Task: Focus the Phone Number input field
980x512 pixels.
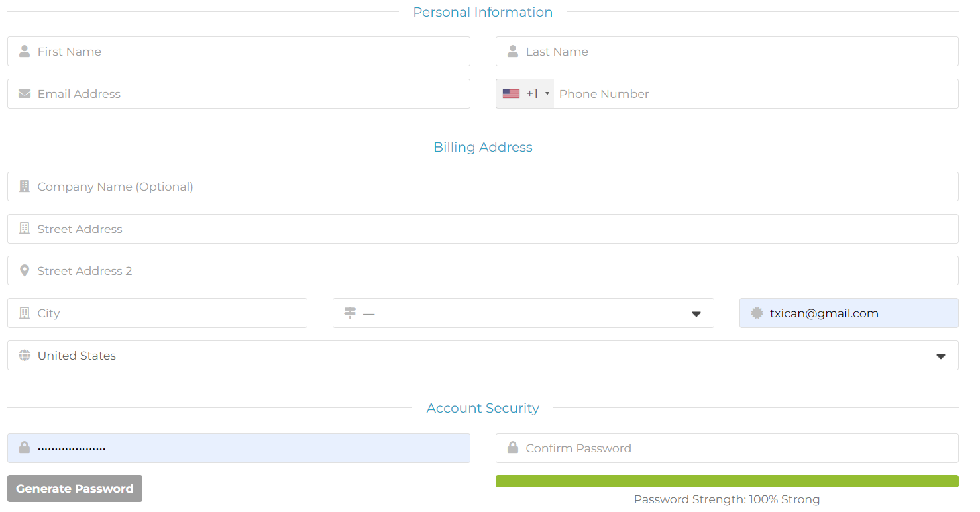Action: pos(755,94)
